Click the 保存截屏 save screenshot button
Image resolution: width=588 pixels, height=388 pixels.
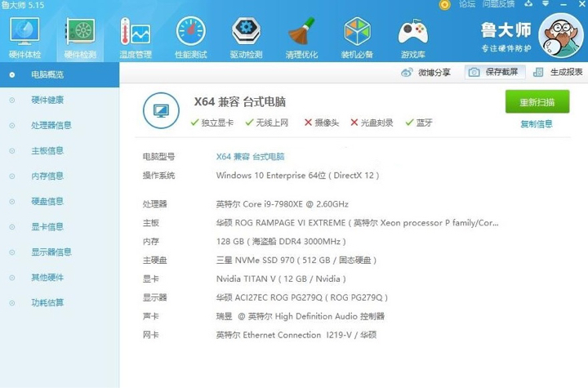pos(495,72)
